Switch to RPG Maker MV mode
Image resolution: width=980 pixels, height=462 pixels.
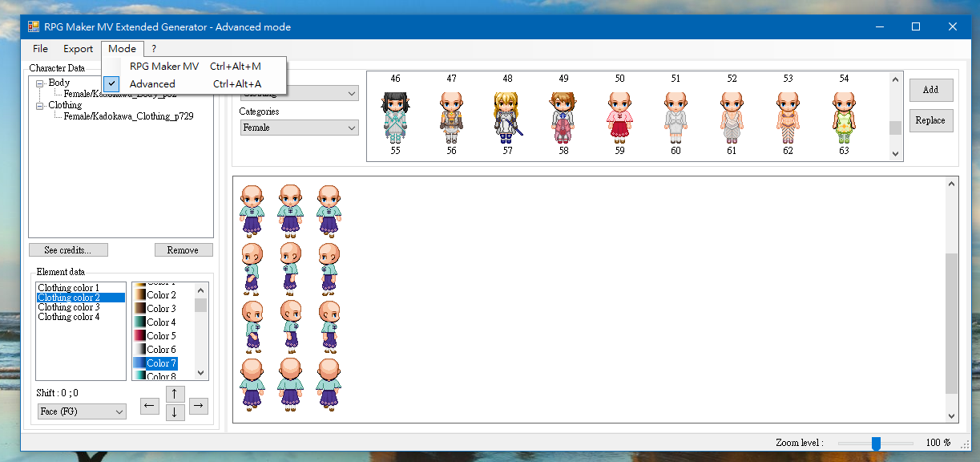coord(194,67)
